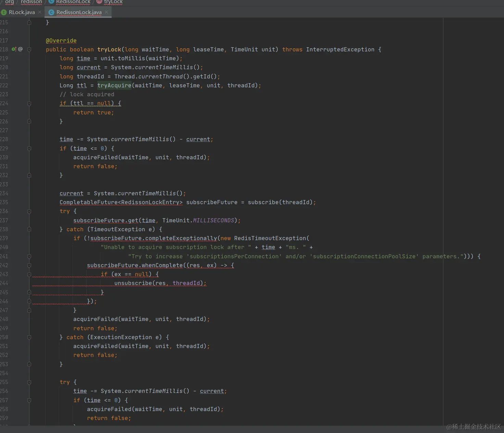The width and height of the screenshot is (504, 433).
Task: Click fold end marker on line 232
Action: (x=29, y=175)
